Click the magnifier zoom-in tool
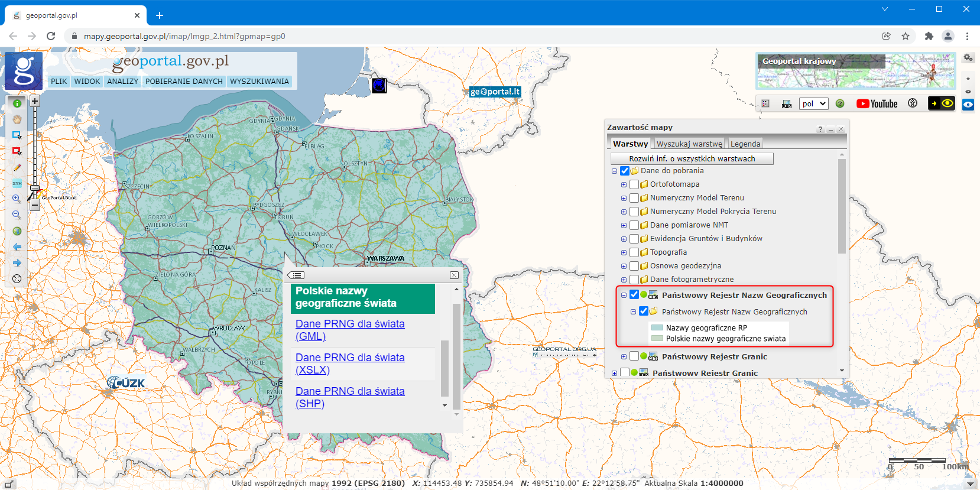This screenshot has height=490, width=980. 17,199
